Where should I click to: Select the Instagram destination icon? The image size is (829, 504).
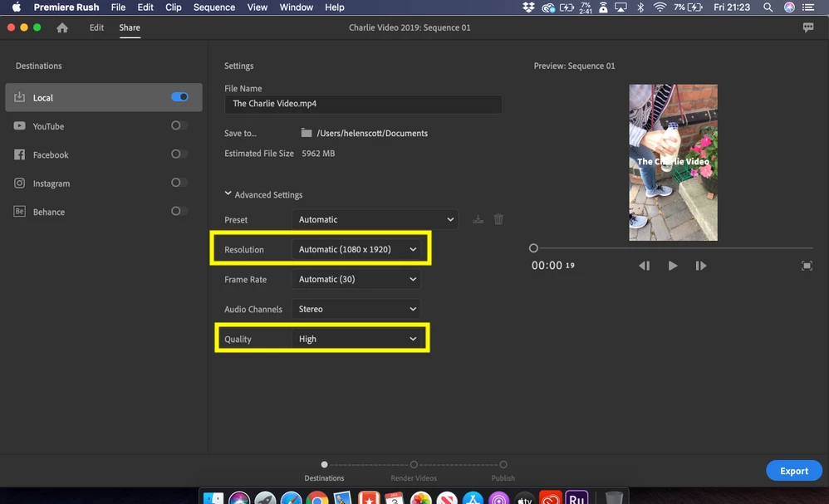[20, 183]
